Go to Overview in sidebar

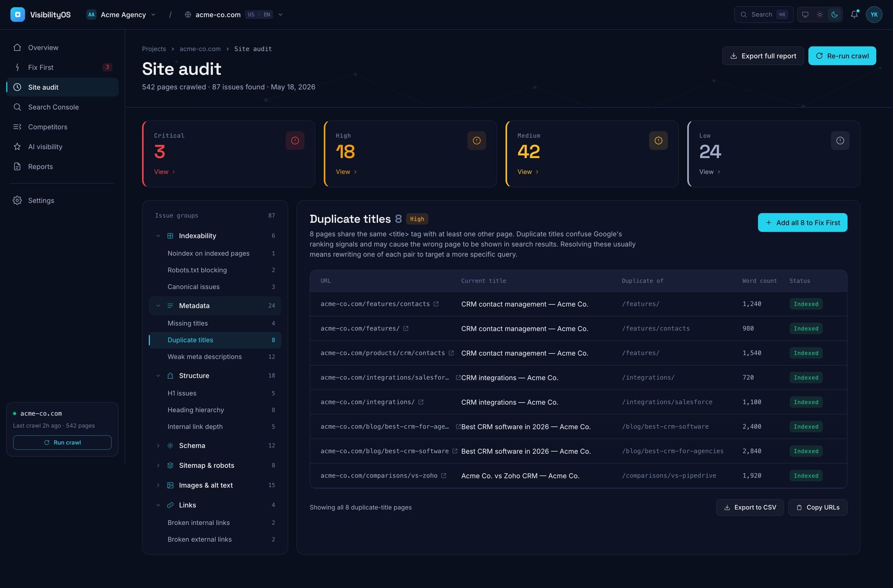[x=62, y=47]
